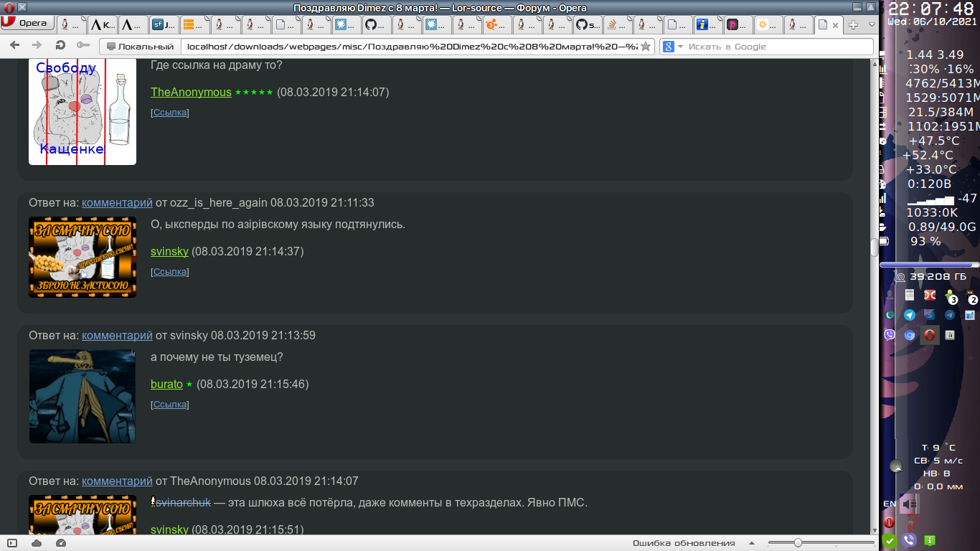Switch to the GitHub tab labeled s
The width and height of the screenshot is (980, 551).
[x=588, y=24]
